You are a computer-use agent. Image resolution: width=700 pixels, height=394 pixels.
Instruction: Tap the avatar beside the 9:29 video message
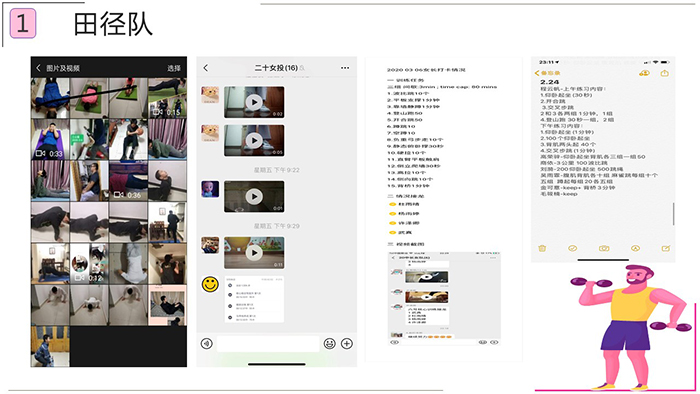click(210, 245)
